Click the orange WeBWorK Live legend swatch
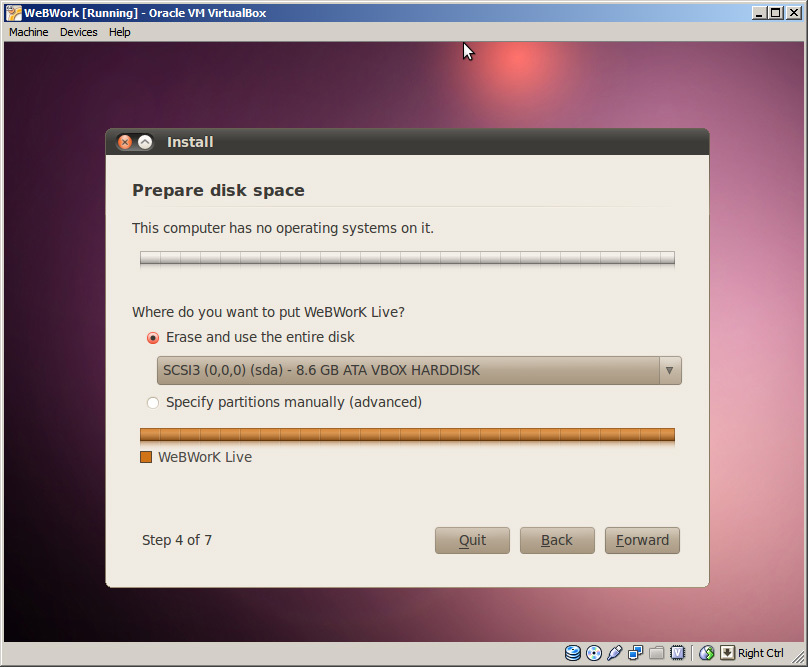Viewport: 808px width, 667px height. point(146,457)
